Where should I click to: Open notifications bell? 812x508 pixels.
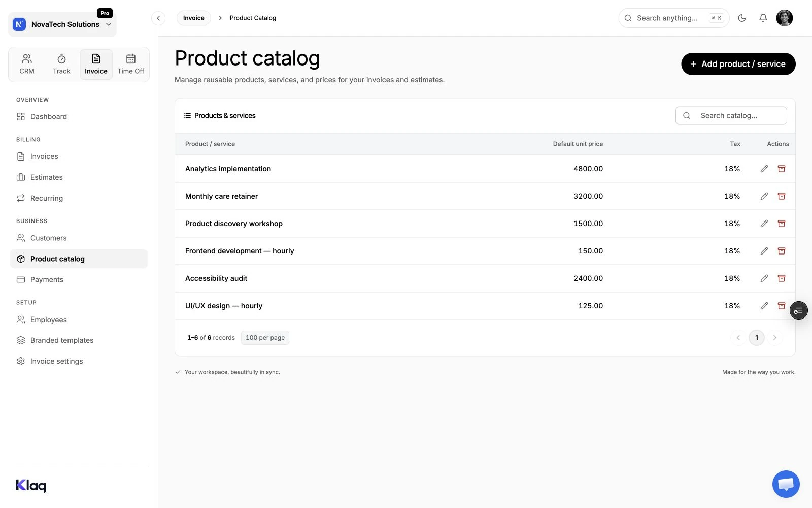(x=763, y=18)
